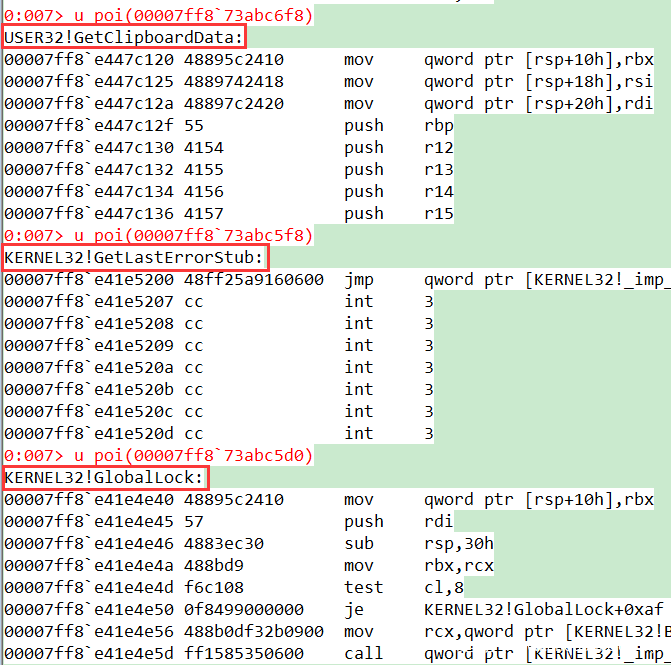Screen dimensions: 672x665
Task: Click opcode bytes 488b0df32b0900
Action: tap(254, 632)
